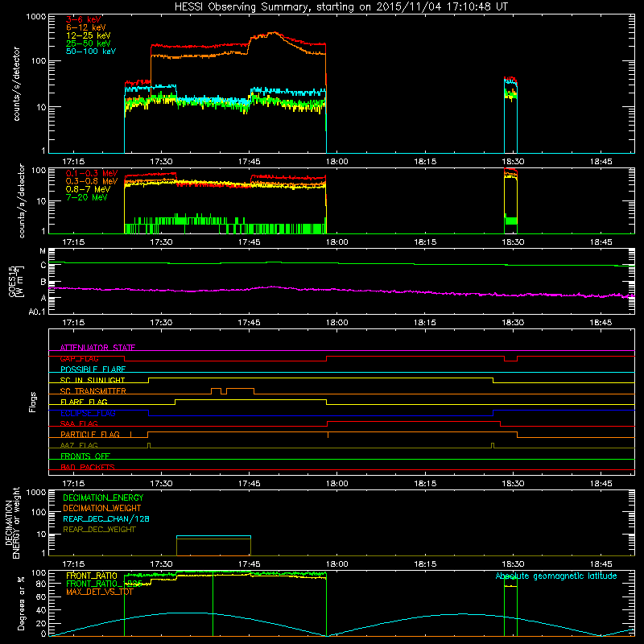The width and height of the screenshot is (644, 644).
Task: Select the GAP_FLAG label
Action: click(79, 358)
